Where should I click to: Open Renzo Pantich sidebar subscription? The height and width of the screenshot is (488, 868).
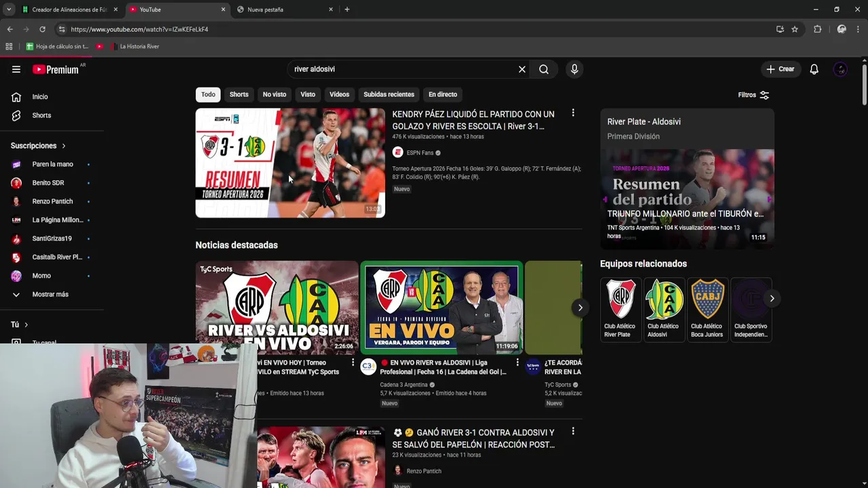52,201
